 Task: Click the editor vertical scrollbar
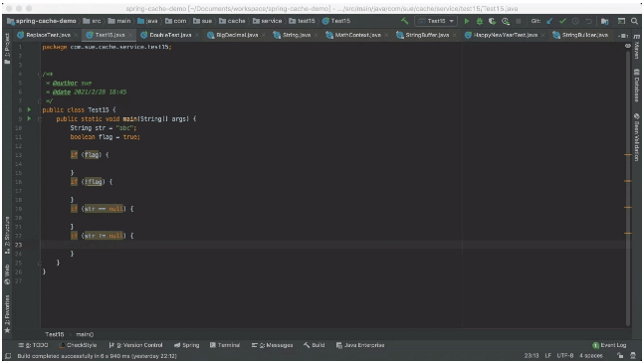pyautogui.click(x=627, y=189)
